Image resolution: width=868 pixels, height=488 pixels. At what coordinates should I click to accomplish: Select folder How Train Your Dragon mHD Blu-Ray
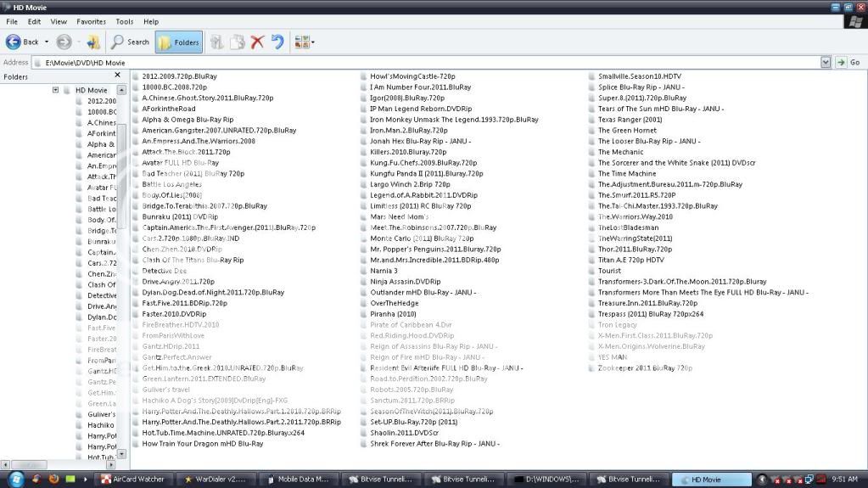coord(203,444)
